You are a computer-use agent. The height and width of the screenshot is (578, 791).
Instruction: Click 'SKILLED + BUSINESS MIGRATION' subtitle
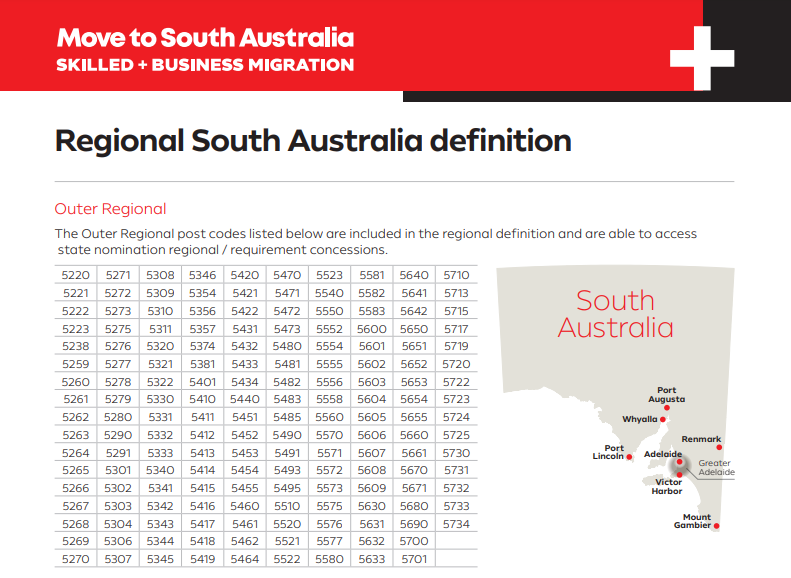pos(205,65)
